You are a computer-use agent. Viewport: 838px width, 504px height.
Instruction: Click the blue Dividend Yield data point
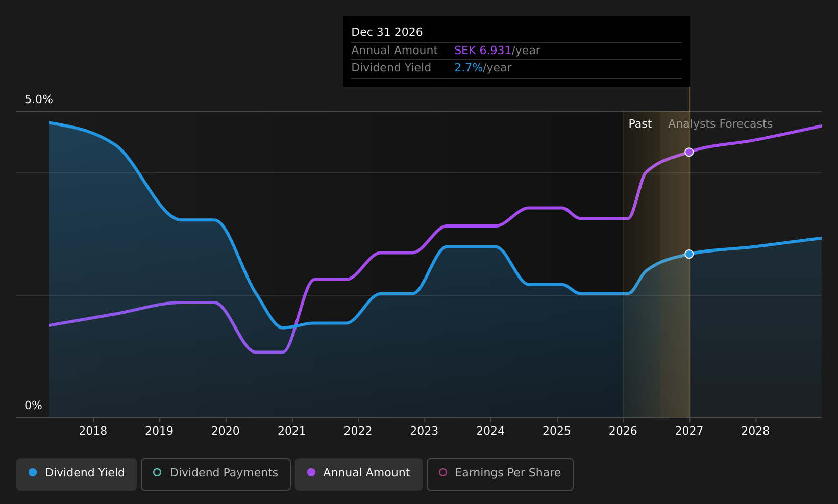click(689, 254)
